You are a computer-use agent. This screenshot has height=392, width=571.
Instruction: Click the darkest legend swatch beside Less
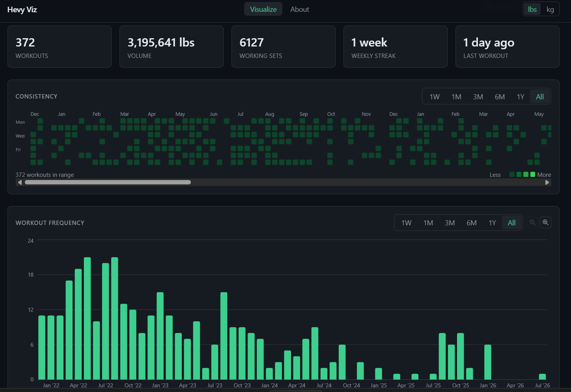point(512,175)
